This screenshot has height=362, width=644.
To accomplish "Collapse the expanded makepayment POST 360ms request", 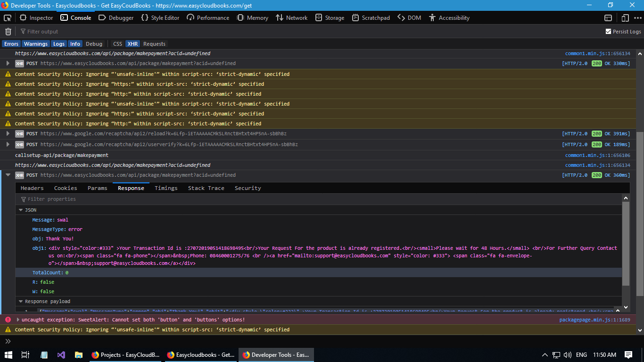I will pos(8,175).
